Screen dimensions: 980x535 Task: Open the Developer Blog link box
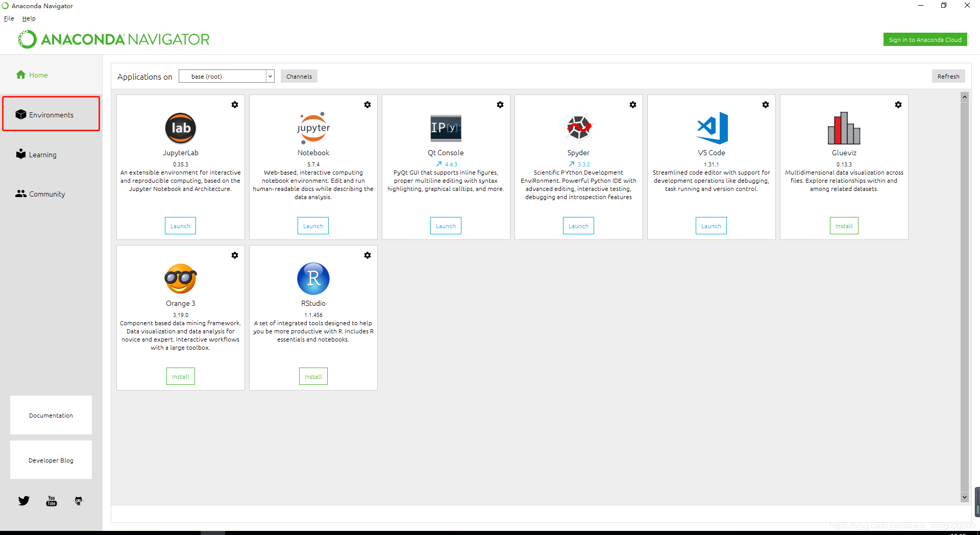[51, 460]
